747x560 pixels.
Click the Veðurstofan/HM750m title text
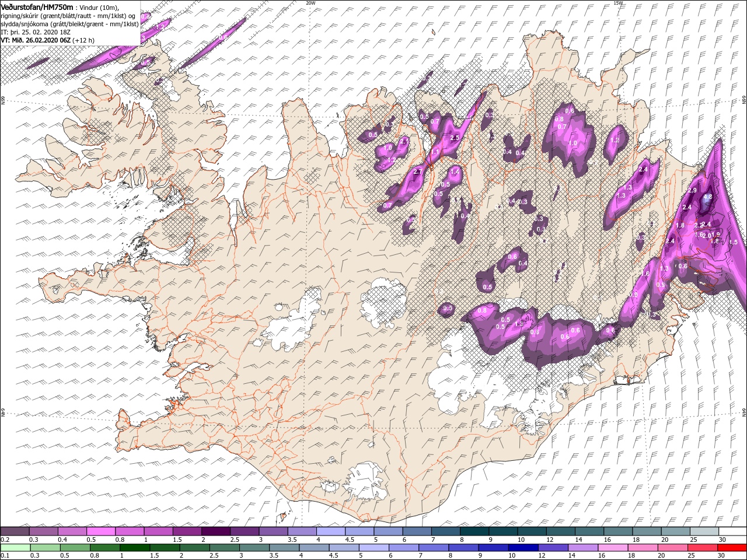37,7
